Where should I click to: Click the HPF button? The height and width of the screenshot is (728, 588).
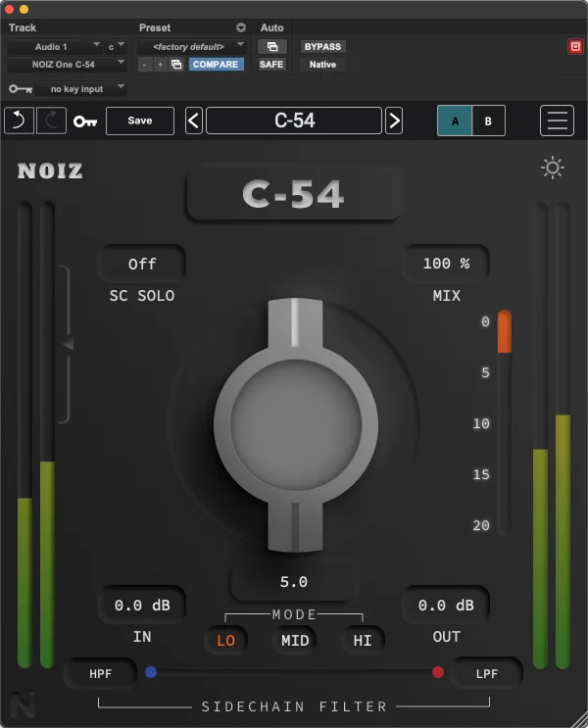(x=100, y=673)
